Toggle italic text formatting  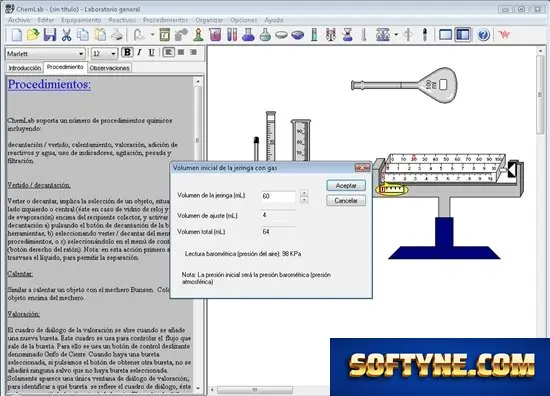[140, 53]
